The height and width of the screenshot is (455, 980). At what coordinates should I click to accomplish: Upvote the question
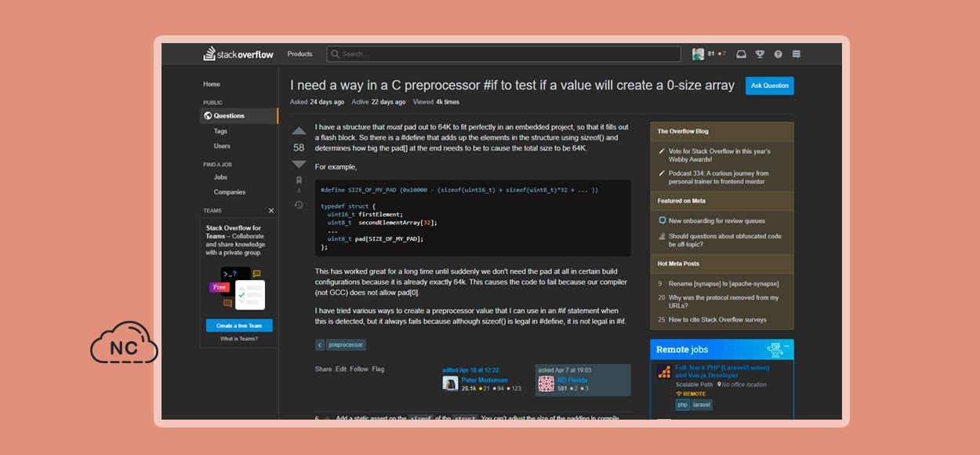[x=299, y=131]
